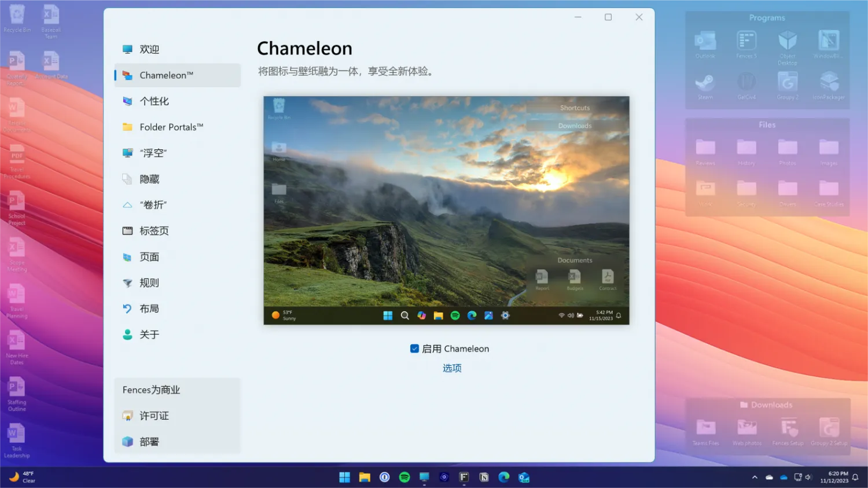
Task: Launch Spotify from the taskbar
Action: [x=404, y=477]
